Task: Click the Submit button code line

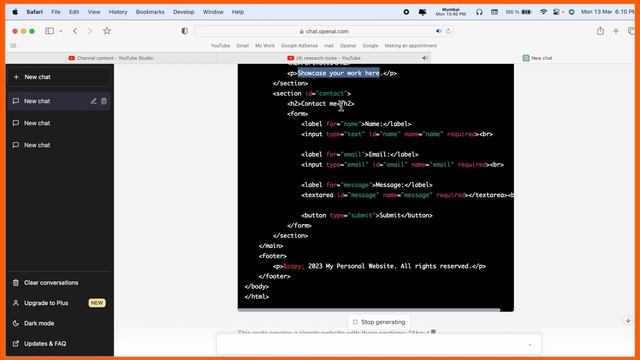Action: pyautogui.click(x=367, y=215)
